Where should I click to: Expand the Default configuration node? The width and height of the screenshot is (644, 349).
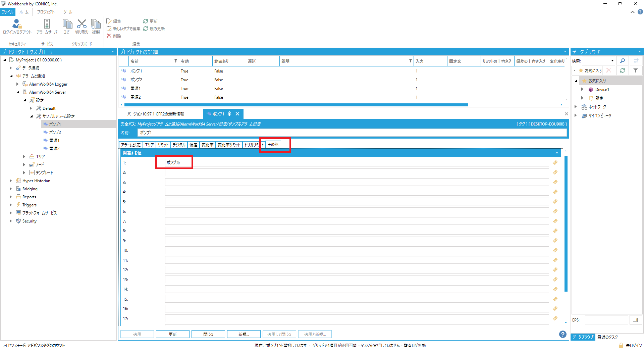31,108
